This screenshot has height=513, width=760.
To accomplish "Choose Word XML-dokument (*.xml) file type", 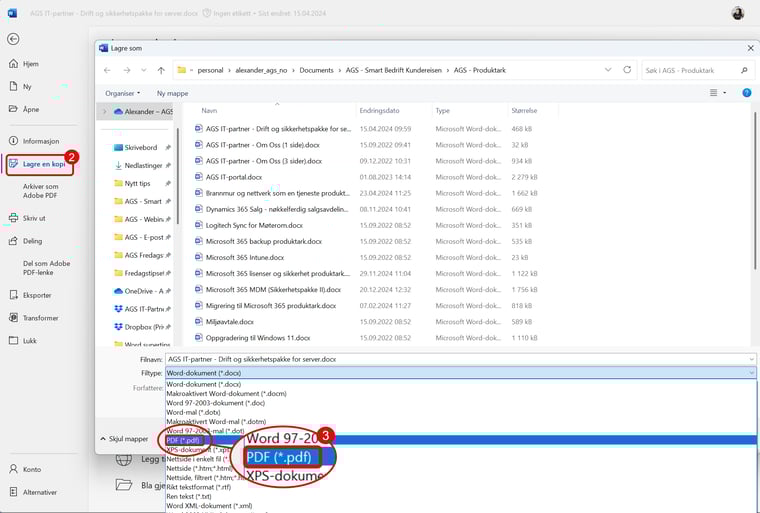I will point(209,505).
